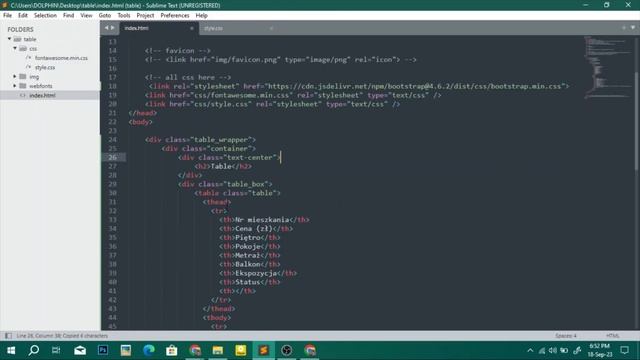Screen dimensions: 640x360
Task: Place cursor on 'Cena (zł)' text
Action: click(x=253, y=229)
